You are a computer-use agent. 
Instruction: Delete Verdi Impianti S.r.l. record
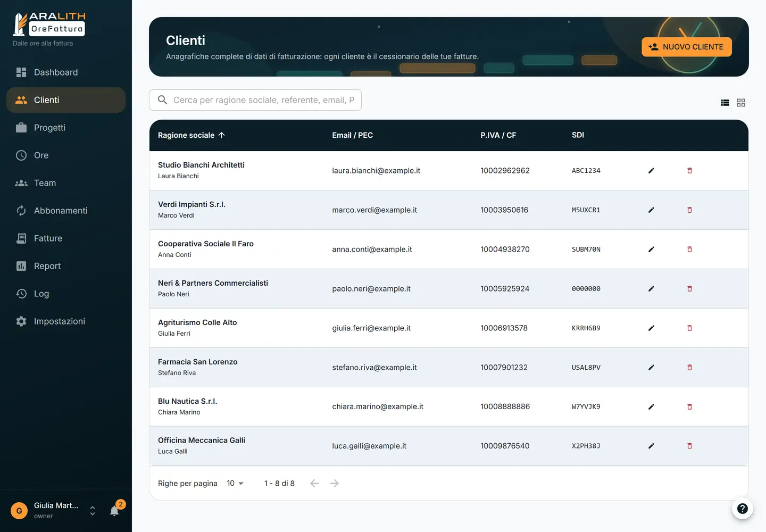pyautogui.click(x=689, y=210)
